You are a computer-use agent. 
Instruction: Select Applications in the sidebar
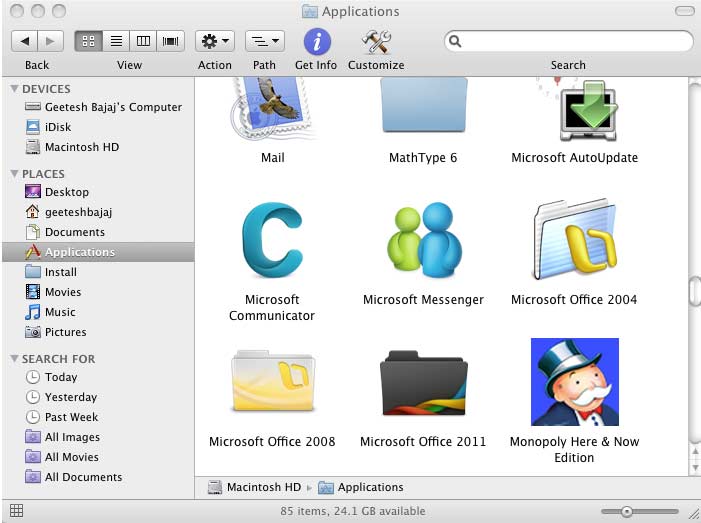click(98, 252)
